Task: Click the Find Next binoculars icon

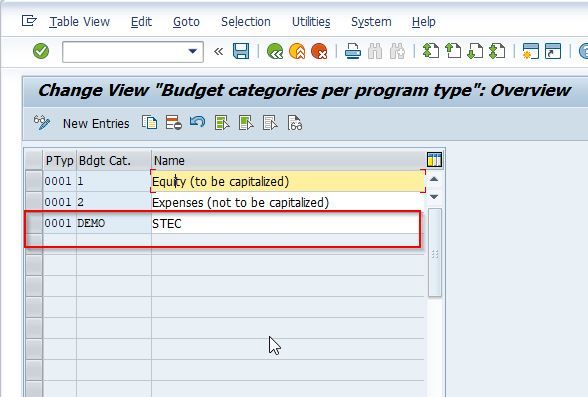Action: [x=397, y=51]
